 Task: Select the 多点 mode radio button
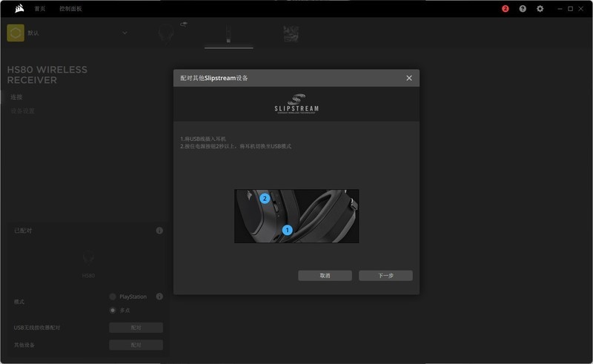pos(113,310)
